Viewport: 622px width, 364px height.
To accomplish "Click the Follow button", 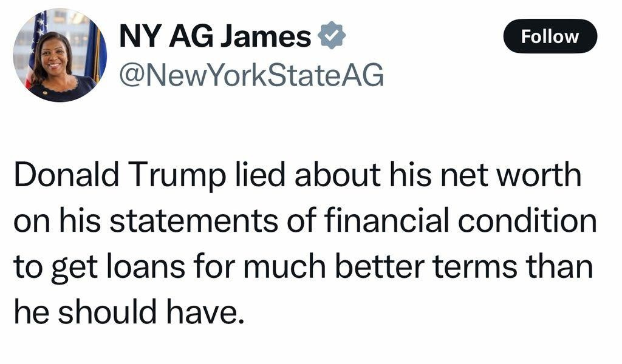I will (550, 36).
